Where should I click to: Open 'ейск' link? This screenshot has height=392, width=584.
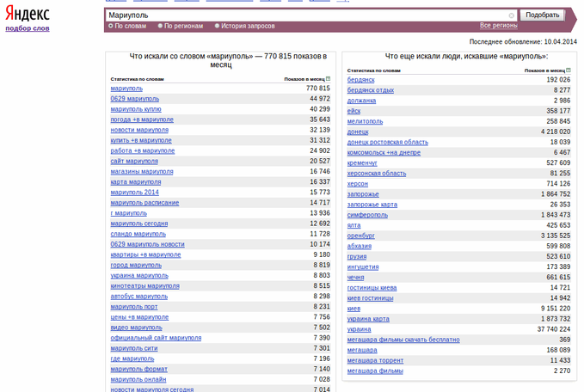tap(353, 111)
